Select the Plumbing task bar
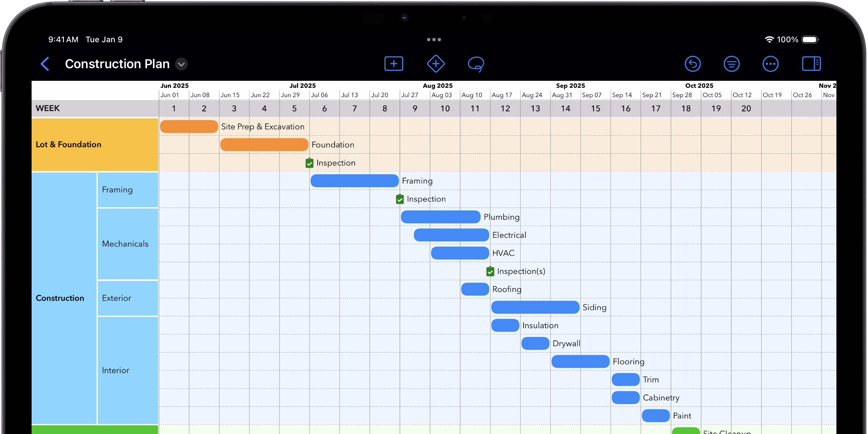Image resolution: width=868 pixels, height=434 pixels. 441,217
